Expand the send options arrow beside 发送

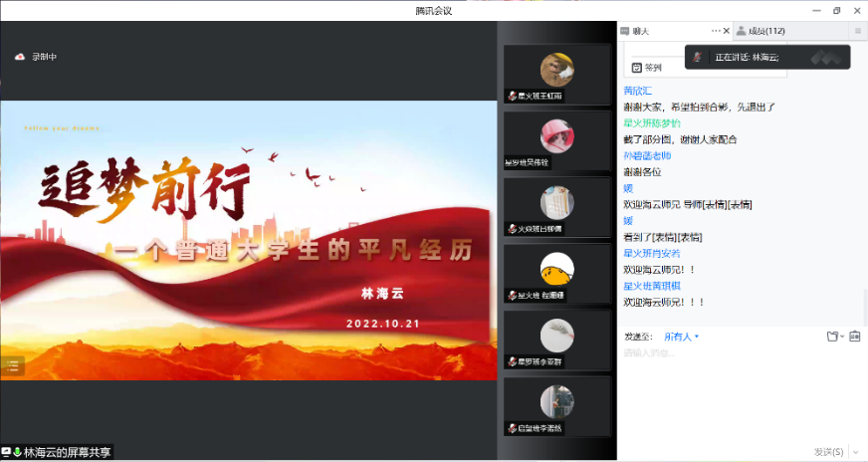tap(856, 452)
